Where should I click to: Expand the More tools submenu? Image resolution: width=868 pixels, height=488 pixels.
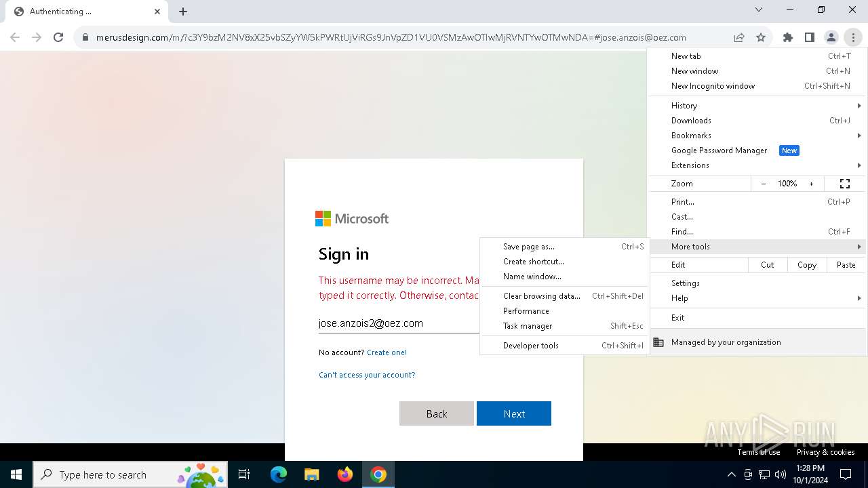[757, 247]
